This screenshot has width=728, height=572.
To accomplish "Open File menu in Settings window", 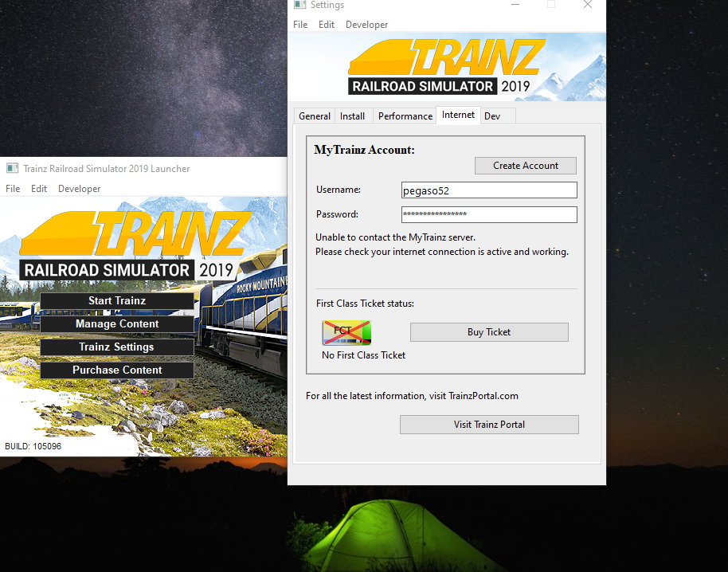I will (300, 25).
